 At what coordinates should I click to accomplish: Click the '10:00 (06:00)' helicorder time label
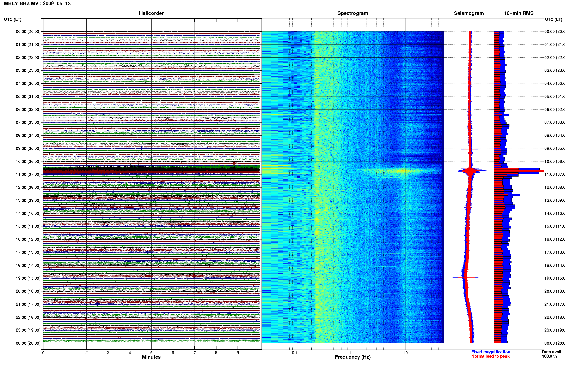[28, 162]
